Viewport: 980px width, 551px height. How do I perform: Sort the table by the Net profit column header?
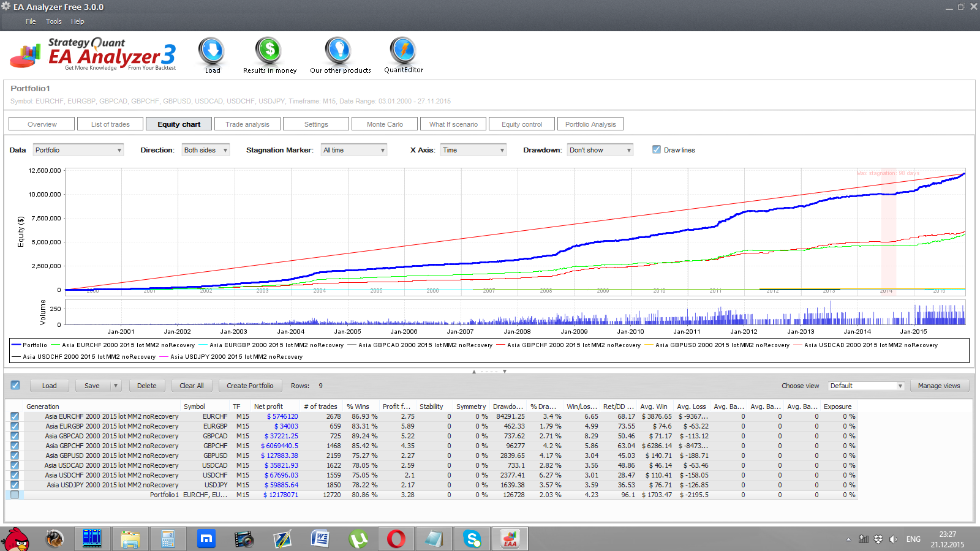coord(268,407)
